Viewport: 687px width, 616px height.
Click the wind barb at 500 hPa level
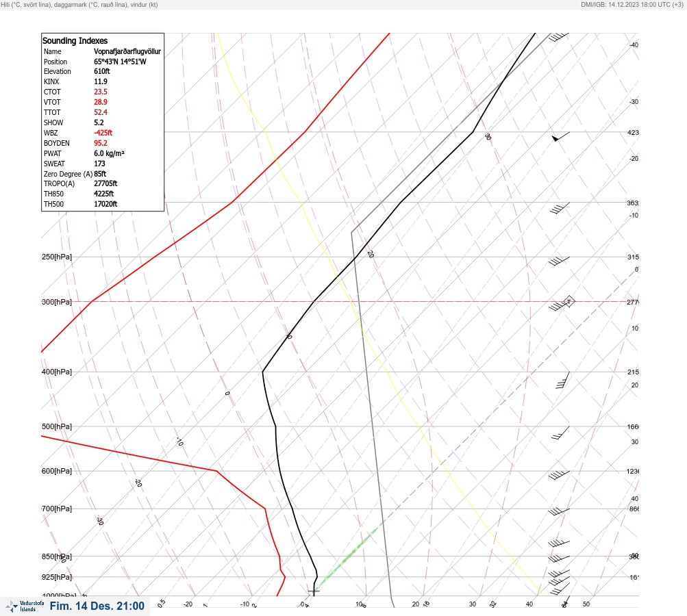tap(561, 433)
